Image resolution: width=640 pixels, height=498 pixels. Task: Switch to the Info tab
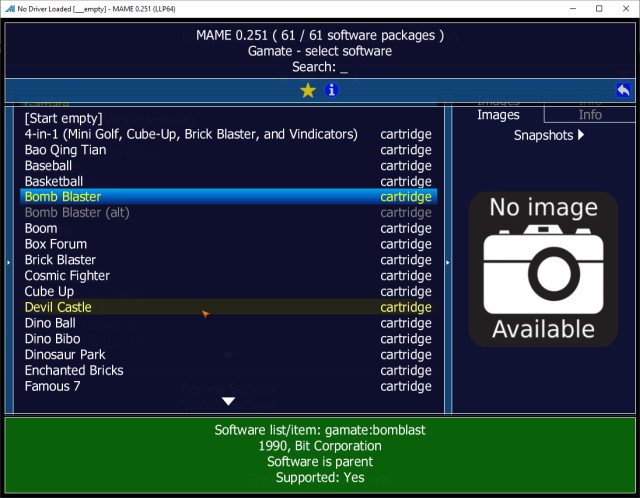tap(590, 115)
